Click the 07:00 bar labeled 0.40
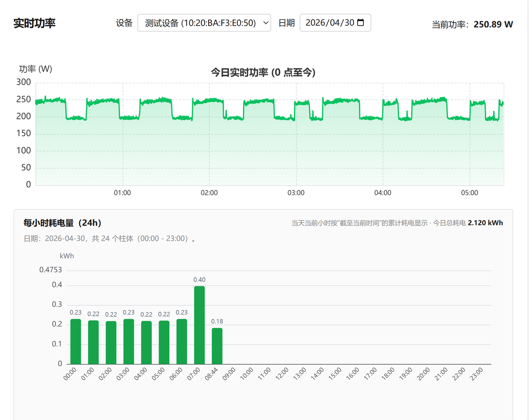 coord(199,325)
